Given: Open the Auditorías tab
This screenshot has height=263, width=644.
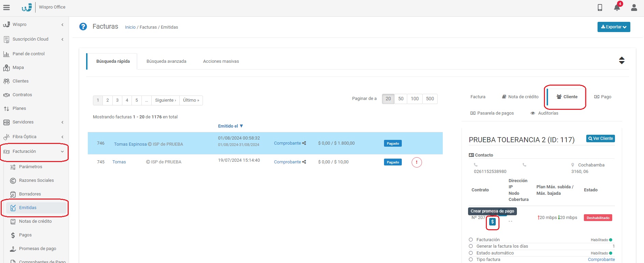Looking at the screenshot, I should [544, 113].
